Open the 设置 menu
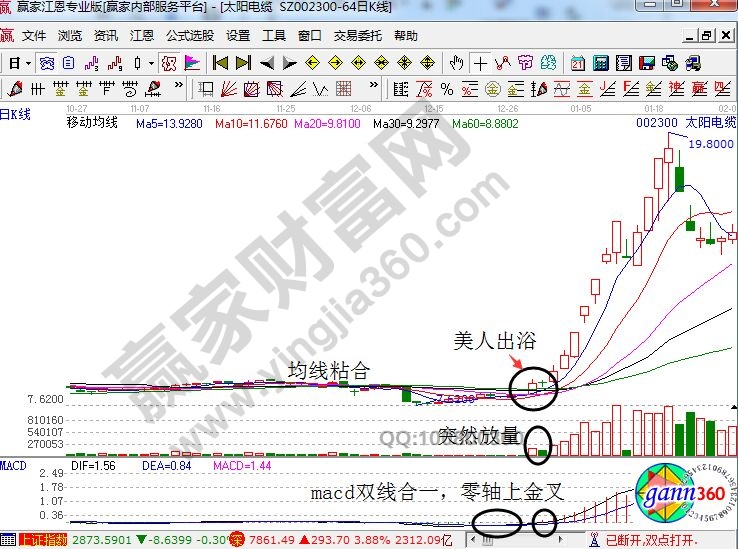Viewport: 738px width, 549px height. pos(238,36)
